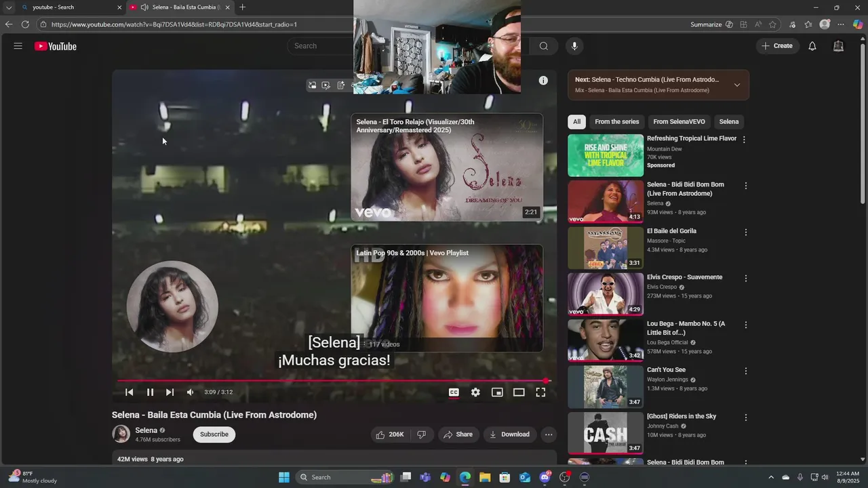868x488 pixels.
Task: Mute the video volume
Action: tap(191, 392)
